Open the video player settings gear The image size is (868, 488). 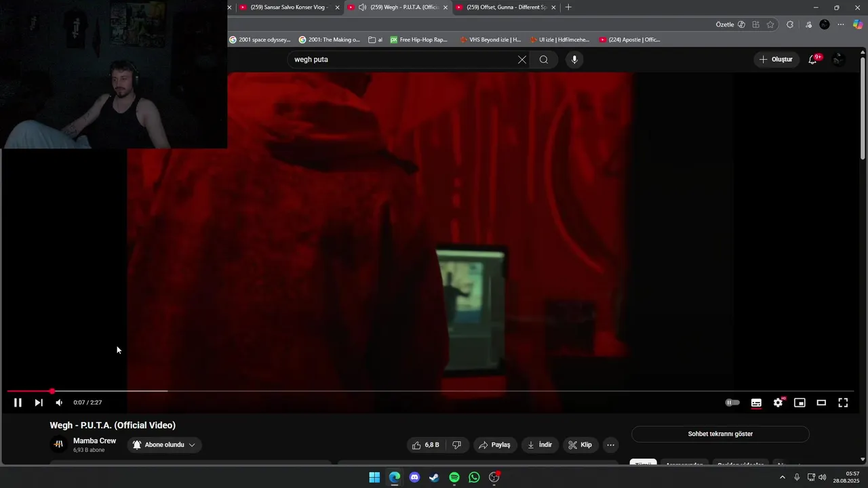tap(778, 403)
